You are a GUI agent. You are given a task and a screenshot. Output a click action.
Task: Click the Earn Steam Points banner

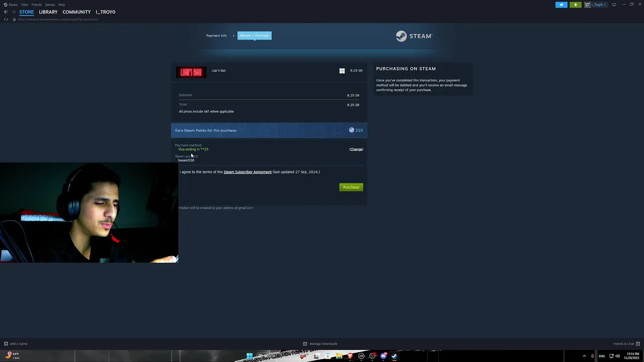(x=269, y=130)
